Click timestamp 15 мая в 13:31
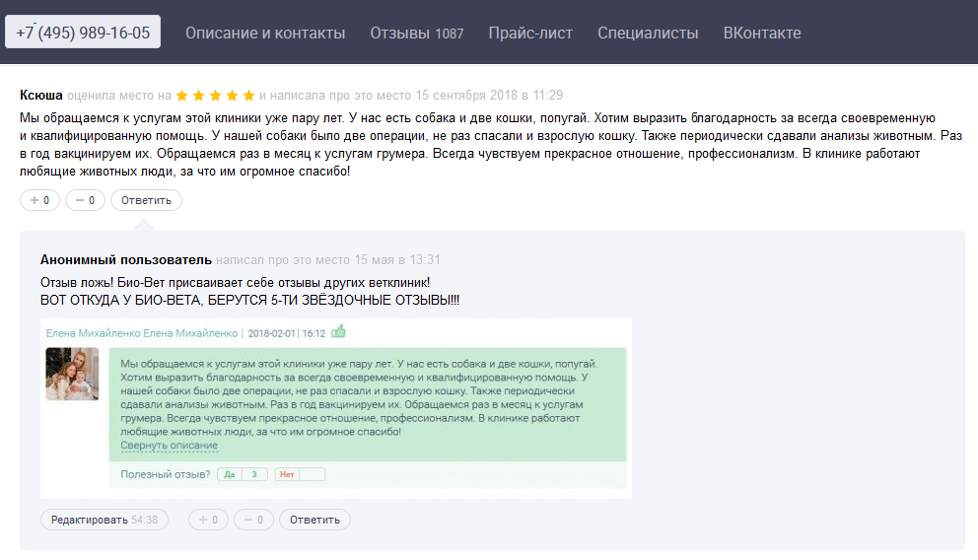 click(397, 259)
